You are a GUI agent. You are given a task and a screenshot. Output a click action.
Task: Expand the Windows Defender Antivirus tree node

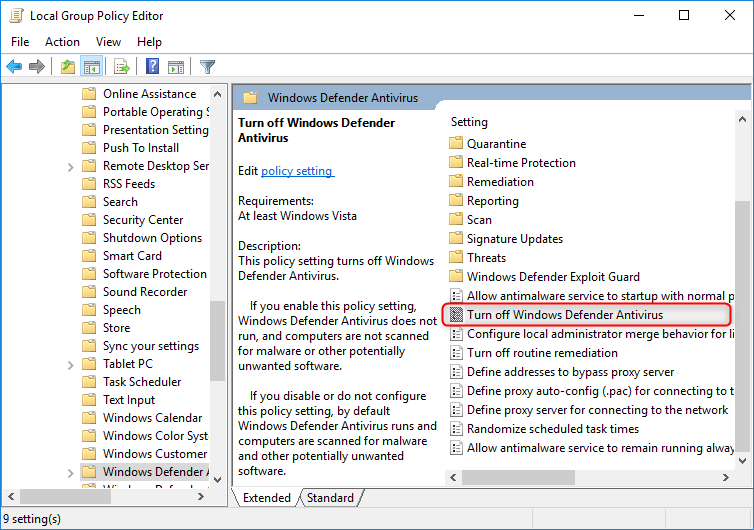tap(71, 472)
